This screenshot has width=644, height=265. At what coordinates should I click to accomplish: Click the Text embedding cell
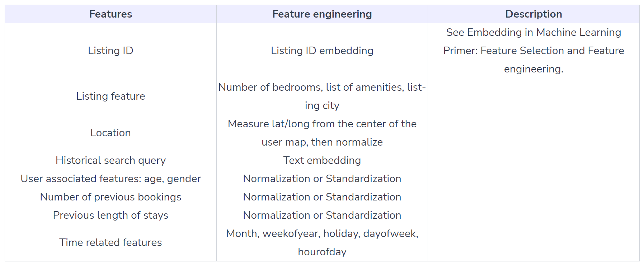click(x=322, y=160)
